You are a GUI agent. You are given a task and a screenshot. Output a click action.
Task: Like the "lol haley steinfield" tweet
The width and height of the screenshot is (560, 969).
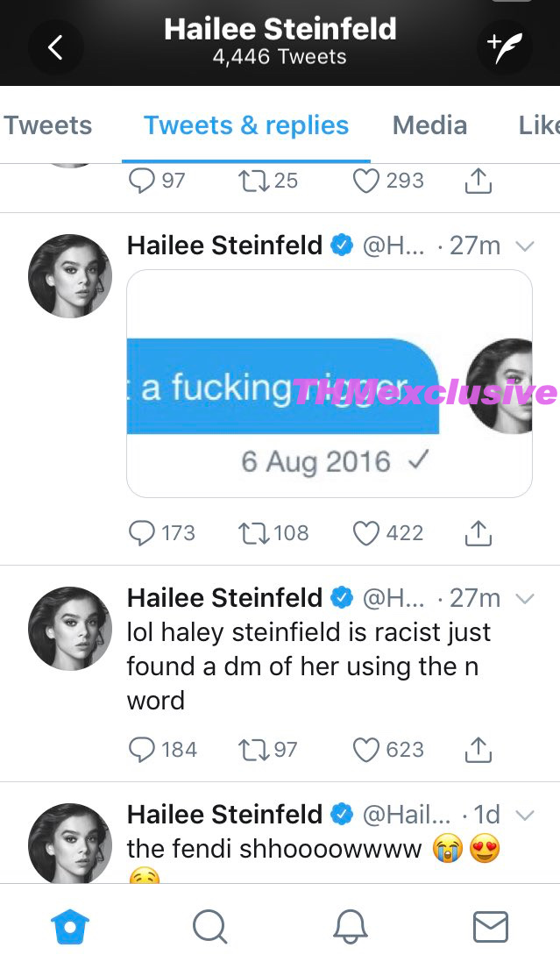point(365,750)
